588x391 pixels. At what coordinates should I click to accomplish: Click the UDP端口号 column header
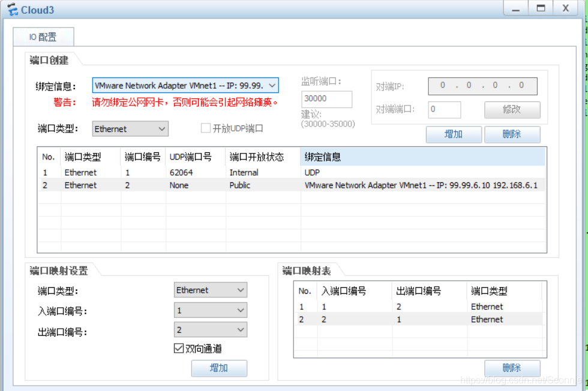[196, 157]
